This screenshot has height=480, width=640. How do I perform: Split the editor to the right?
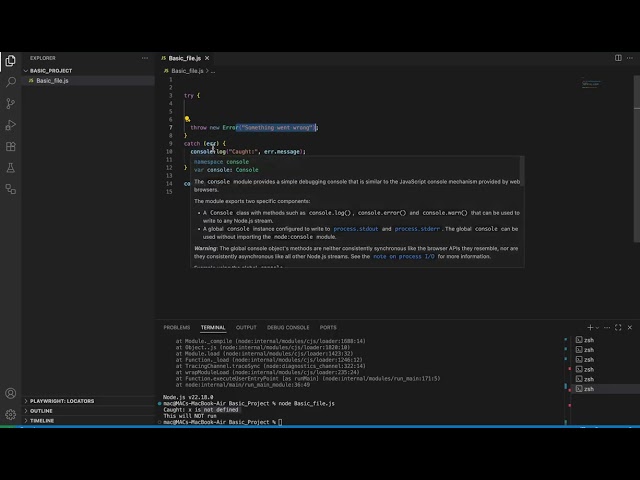[618, 58]
